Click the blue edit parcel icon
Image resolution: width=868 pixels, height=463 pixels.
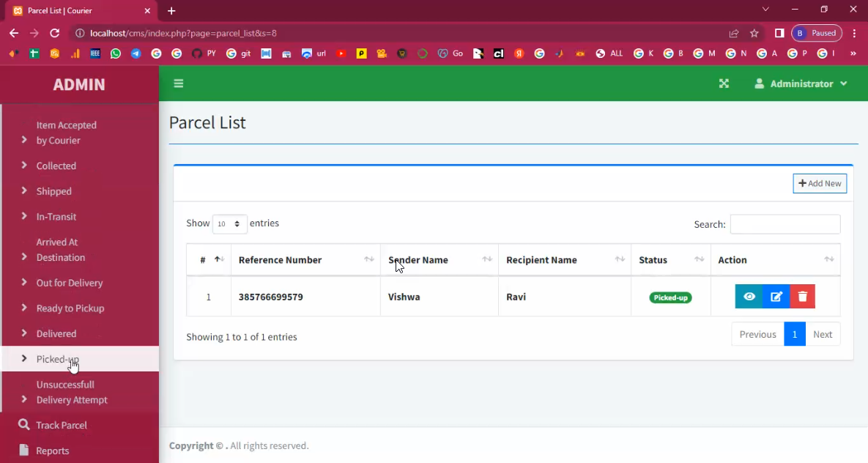tap(776, 297)
